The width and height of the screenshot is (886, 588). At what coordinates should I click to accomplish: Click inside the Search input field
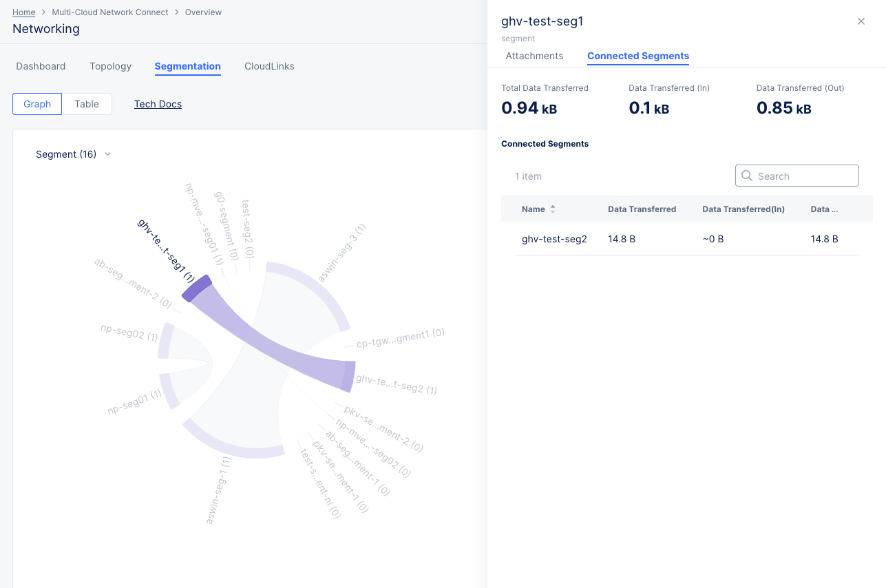(799, 176)
